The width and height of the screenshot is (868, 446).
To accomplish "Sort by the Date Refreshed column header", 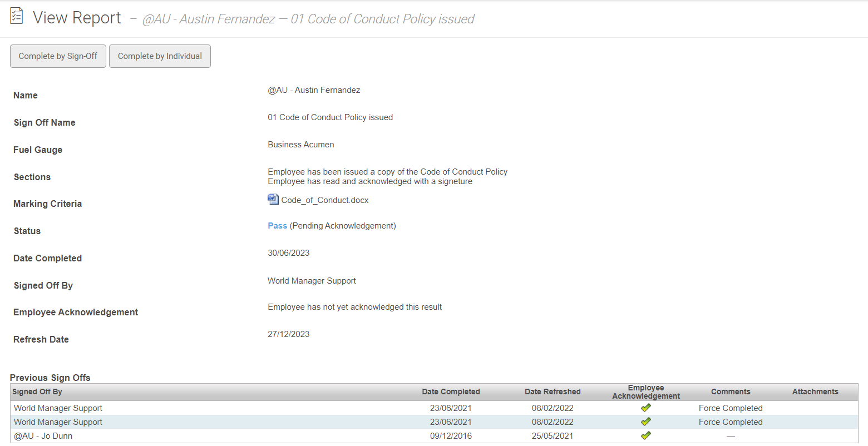I will pos(553,392).
